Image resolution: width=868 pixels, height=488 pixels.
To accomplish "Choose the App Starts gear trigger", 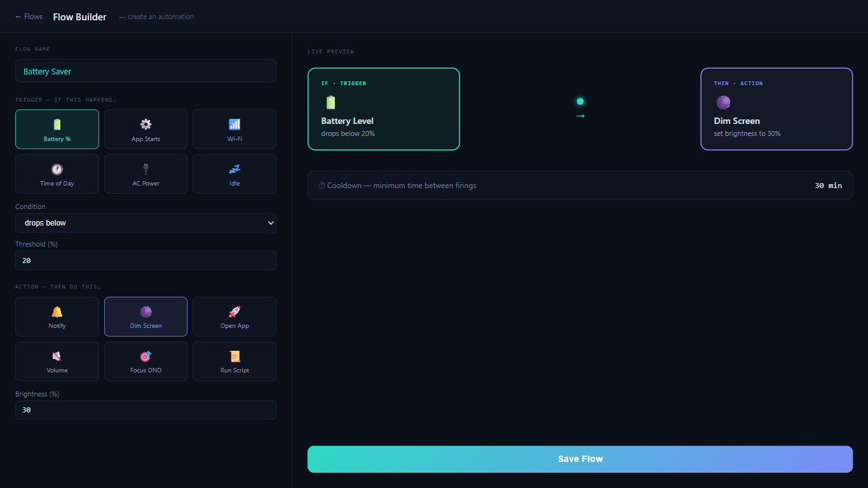I will [x=146, y=129].
